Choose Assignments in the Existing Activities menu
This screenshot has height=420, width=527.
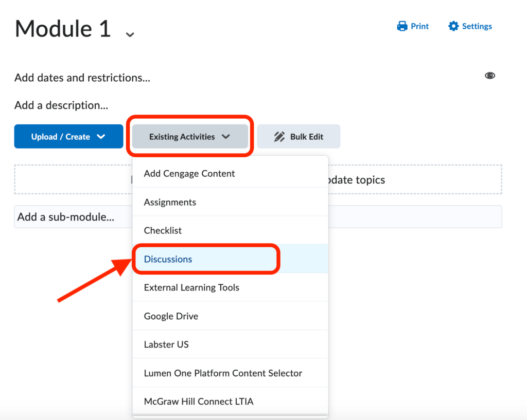170,203
